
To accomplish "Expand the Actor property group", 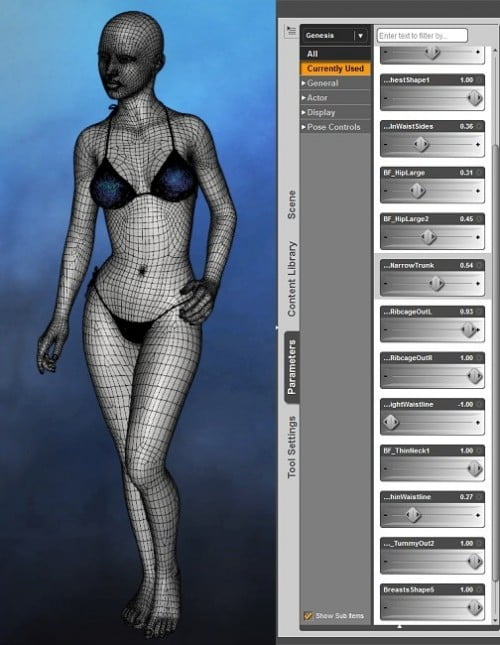I will [x=303, y=98].
